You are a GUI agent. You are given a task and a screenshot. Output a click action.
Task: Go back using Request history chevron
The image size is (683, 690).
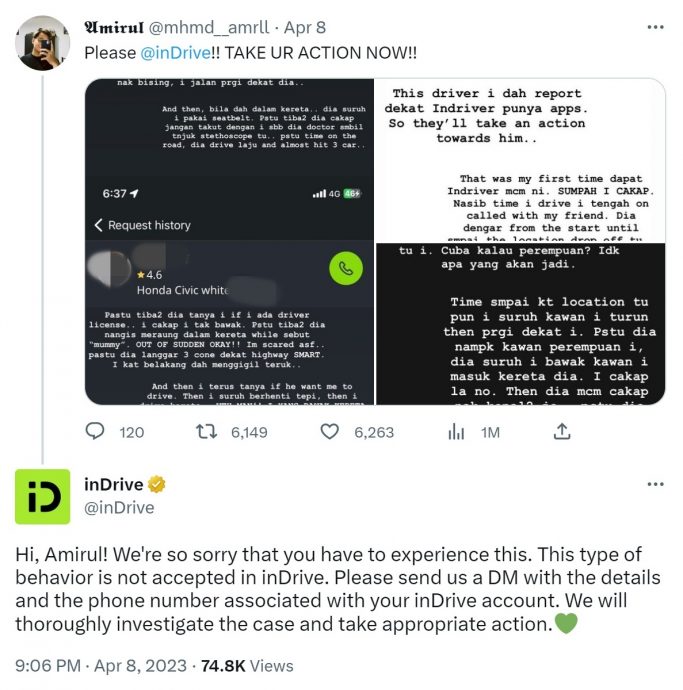[x=98, y=225]
